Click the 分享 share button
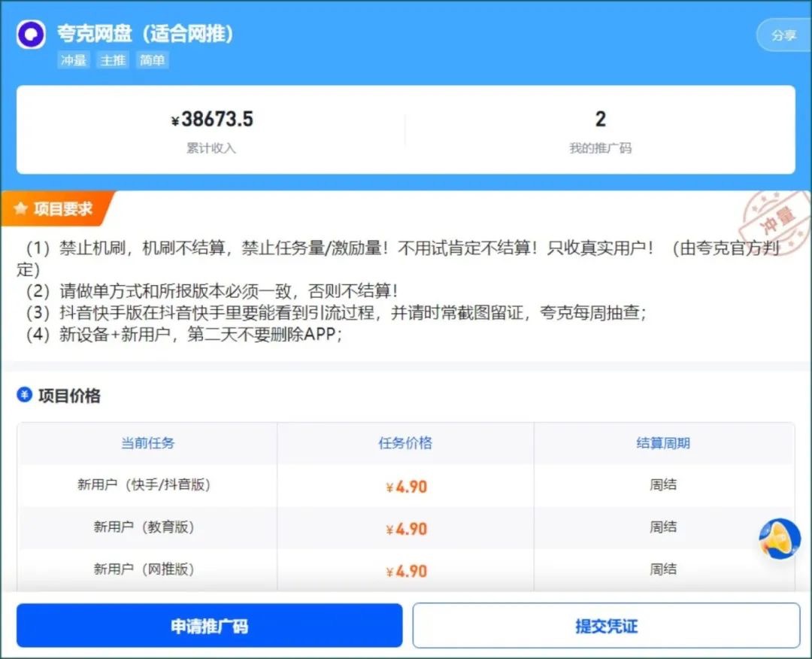 (784, 35)
